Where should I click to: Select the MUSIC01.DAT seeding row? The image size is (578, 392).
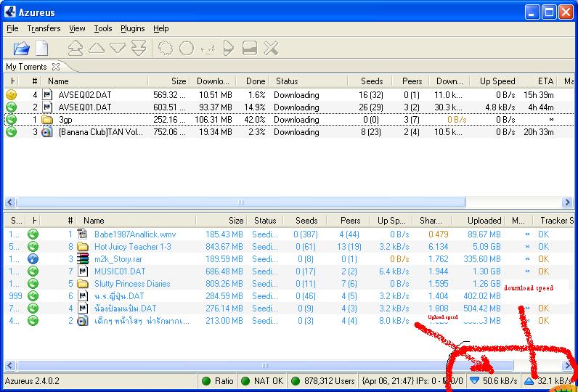point(288,271)
